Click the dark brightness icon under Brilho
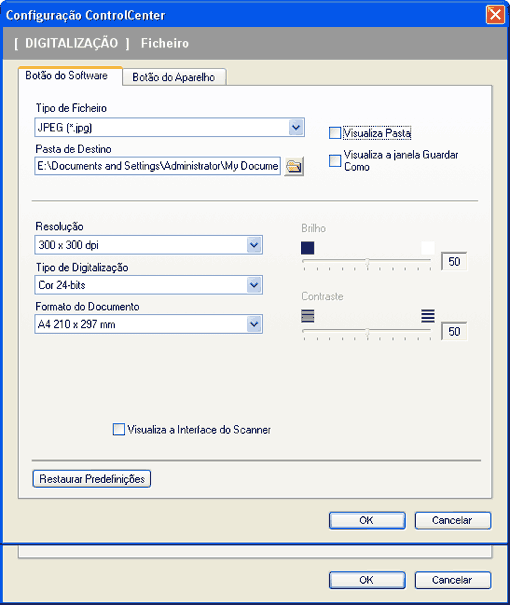510x605 pixels. (307, 248)
